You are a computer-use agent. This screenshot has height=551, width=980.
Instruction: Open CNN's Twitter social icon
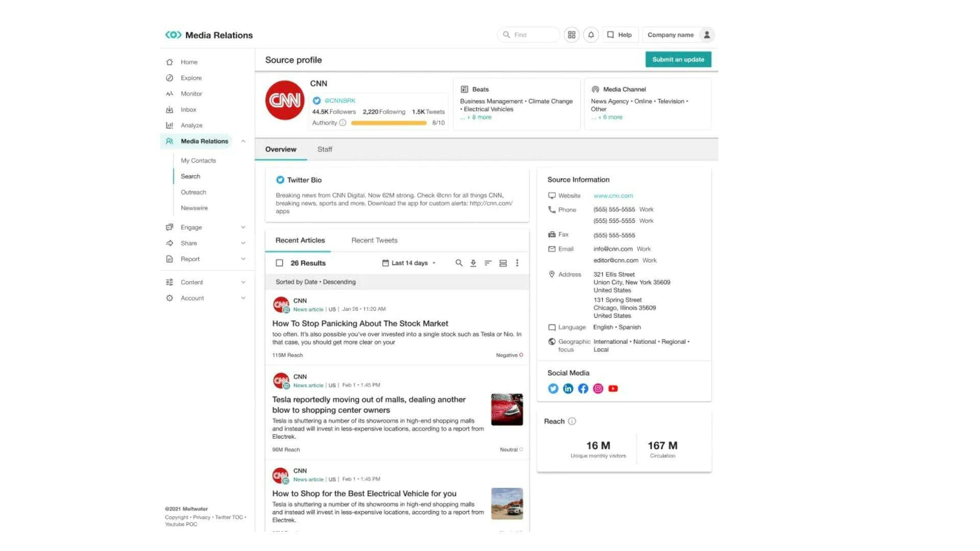coord(553,389)
